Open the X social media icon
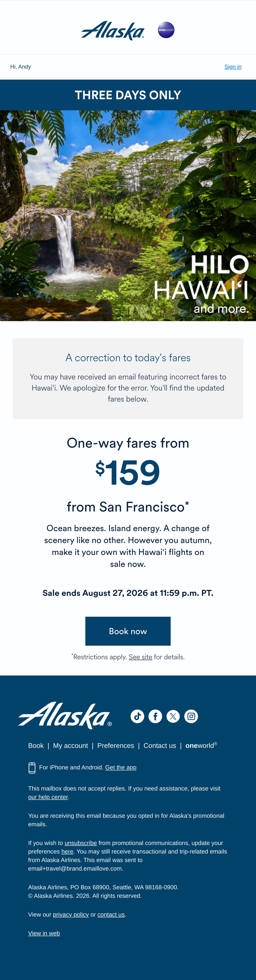 point(173,716)
